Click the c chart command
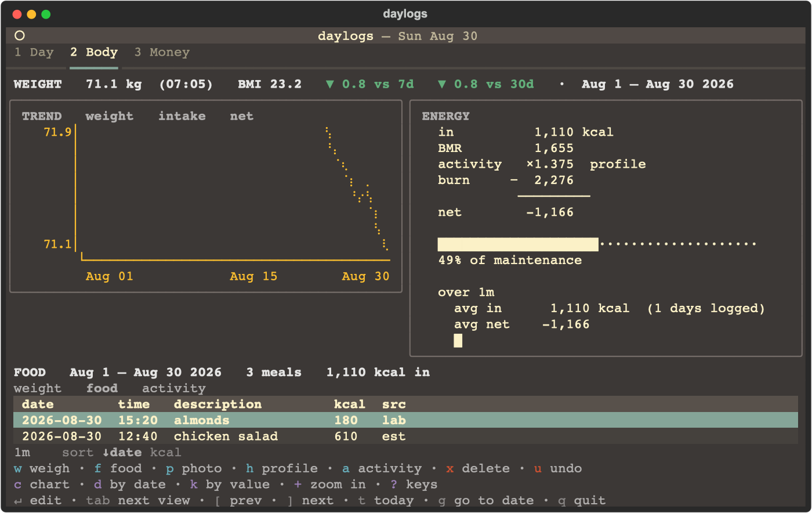Image resolution: width=812 pixels, height=513 pixels. (x=42, y=484)
